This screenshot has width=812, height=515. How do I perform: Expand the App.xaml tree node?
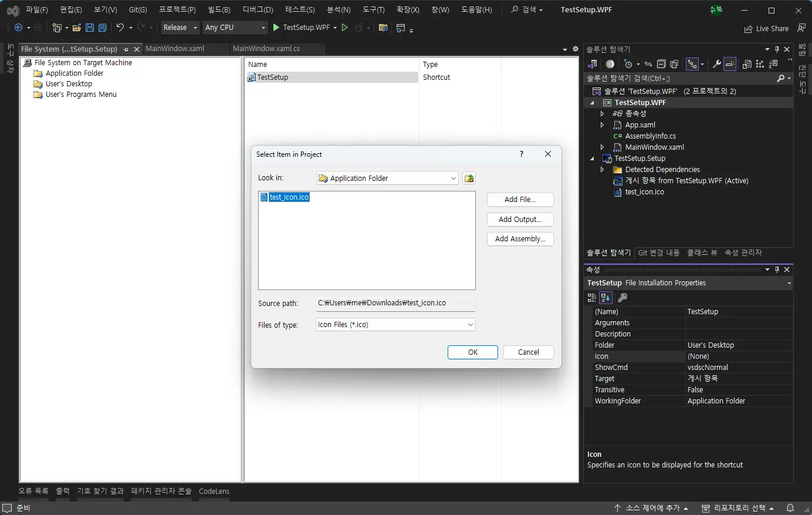pyautogui.click(x=602, y=125)
